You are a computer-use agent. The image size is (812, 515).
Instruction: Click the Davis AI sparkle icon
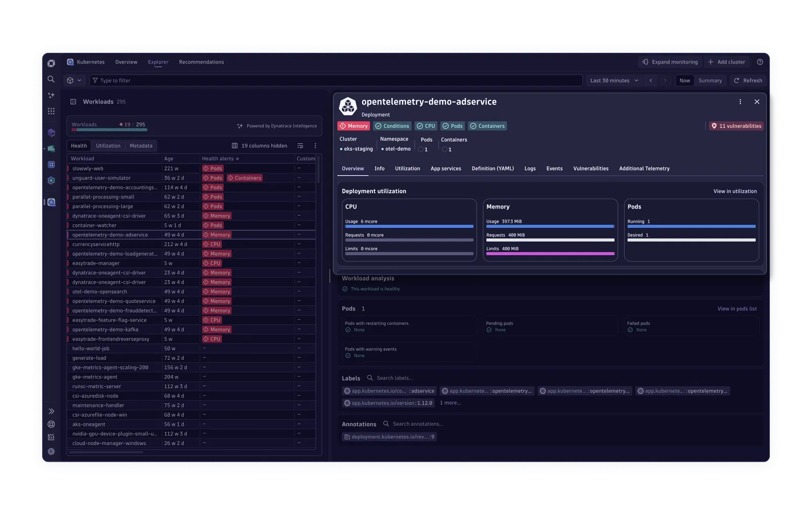[51, 95]
